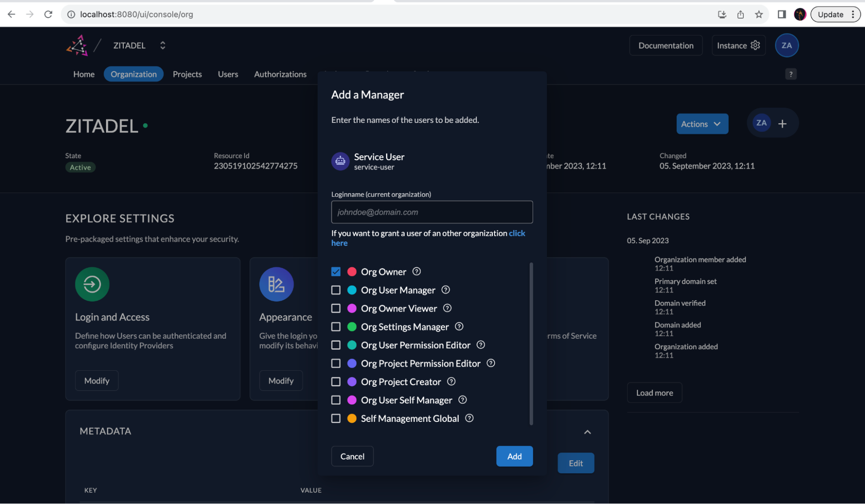The width and height of the screenshot is (865, 504).
Task: Click the Instance settings gear icon
Action: click(755, 45)
